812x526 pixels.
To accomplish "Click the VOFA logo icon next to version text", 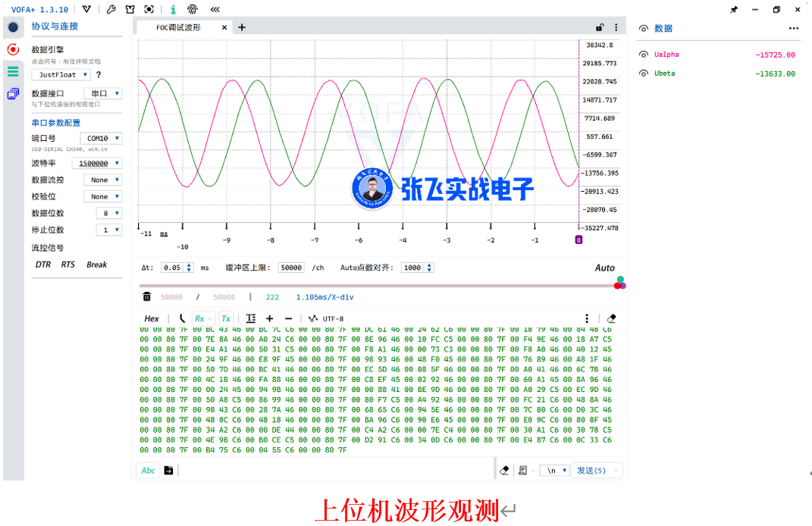I will tap(86, 9).
